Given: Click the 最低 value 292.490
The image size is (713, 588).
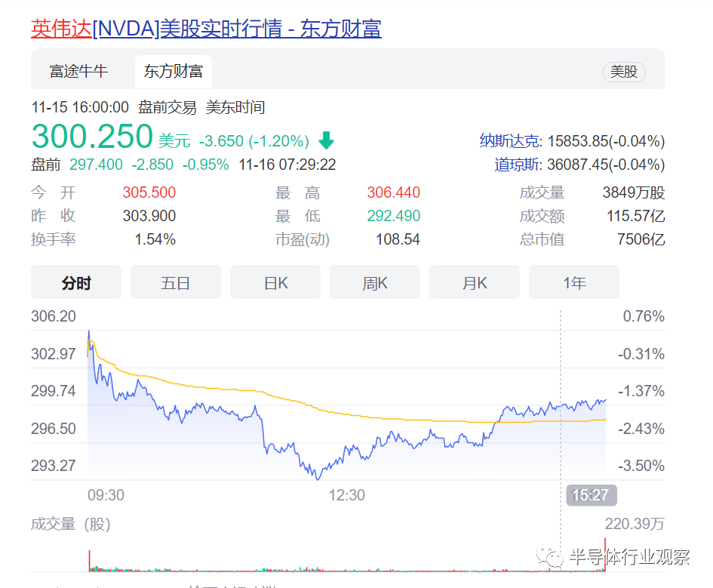Looking at the screenshot, I should tap(393, 216).
